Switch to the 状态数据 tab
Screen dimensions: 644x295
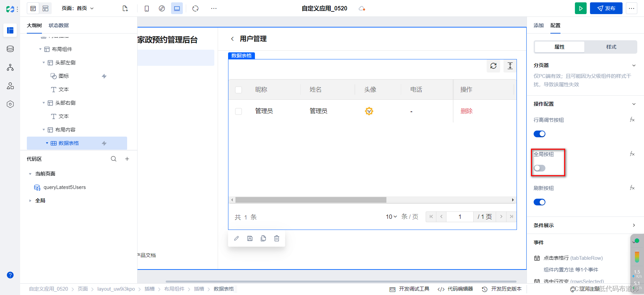pos(59,26)
